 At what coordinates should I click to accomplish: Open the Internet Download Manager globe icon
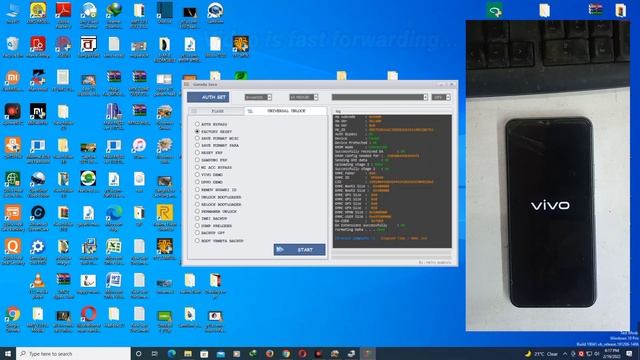(113, 14)
